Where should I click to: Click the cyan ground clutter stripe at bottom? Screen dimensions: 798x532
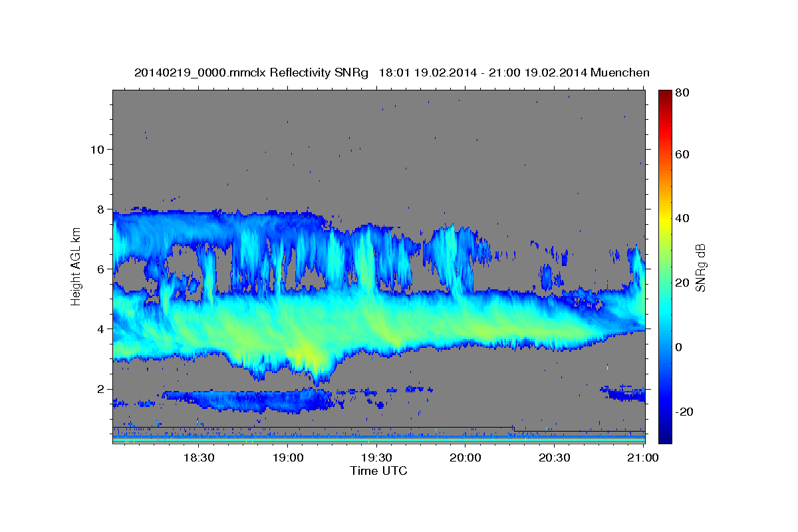379,439
